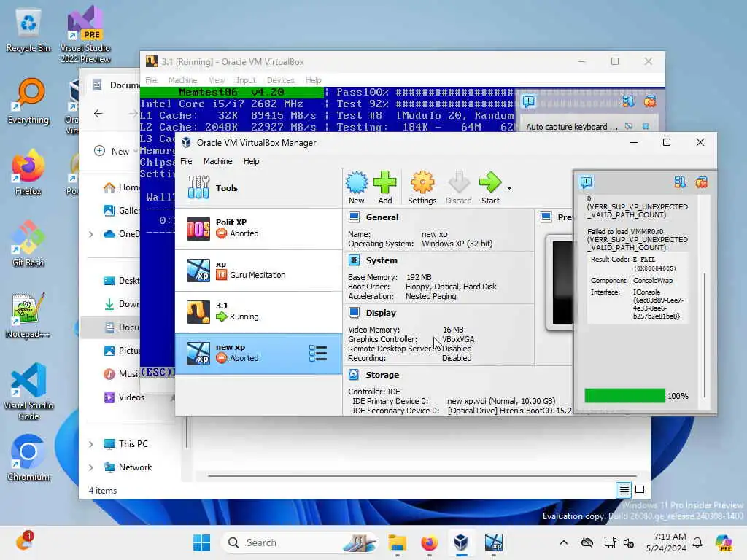Click VirtualBox cube icon on taskbar
Image resolution: width=747 pixels, height=560 pixels.
(x=461, y=542)
